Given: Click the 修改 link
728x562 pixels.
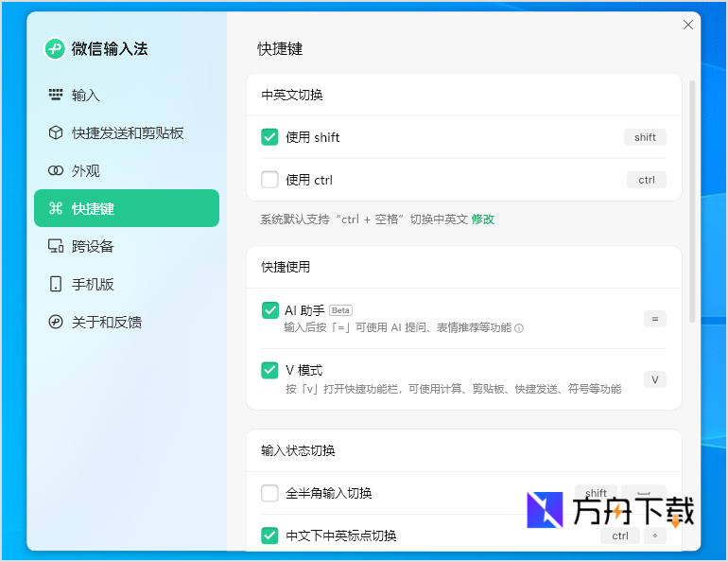Looking at the screenshot, I should pyautogui.click(x=483, y=220).
